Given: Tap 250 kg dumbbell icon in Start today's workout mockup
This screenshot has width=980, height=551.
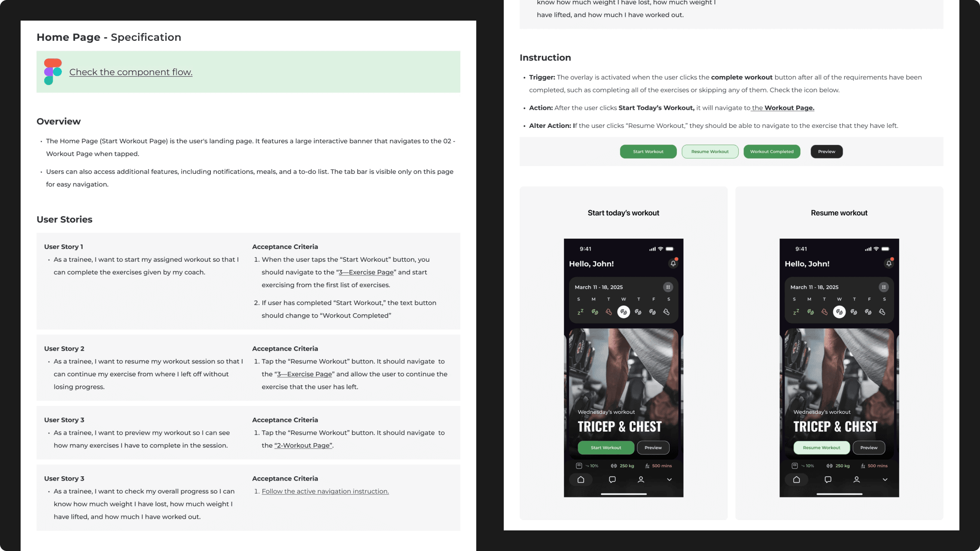Looking at the screenshot, I should (x=614, y=466).
